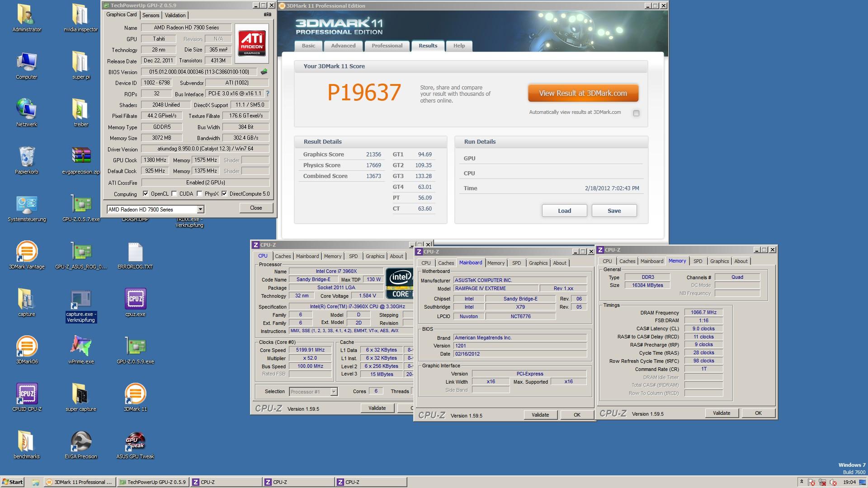Click P19637 score text

[x=364, y=92]
